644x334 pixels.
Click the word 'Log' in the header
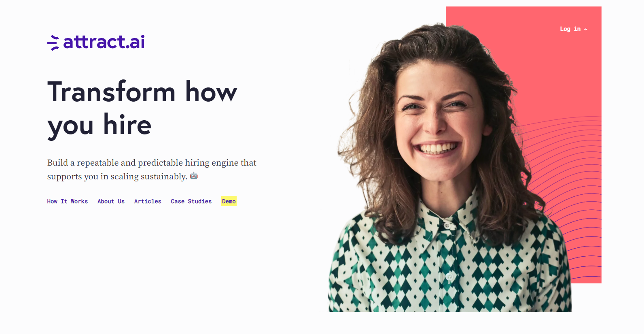click(x=565, y=29)
